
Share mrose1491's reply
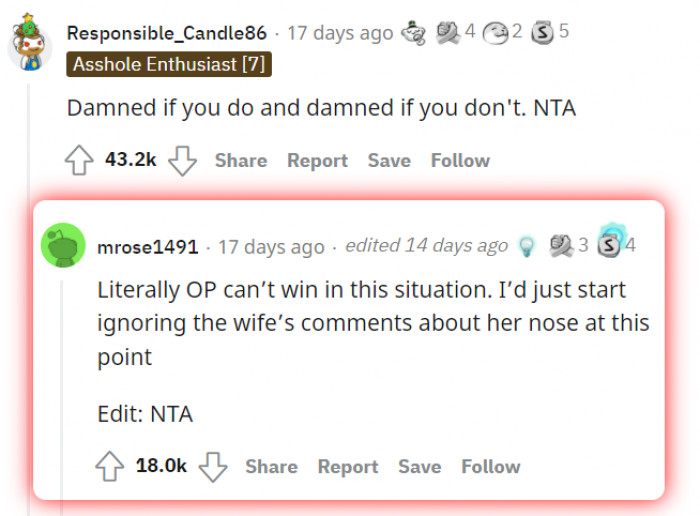271,466
